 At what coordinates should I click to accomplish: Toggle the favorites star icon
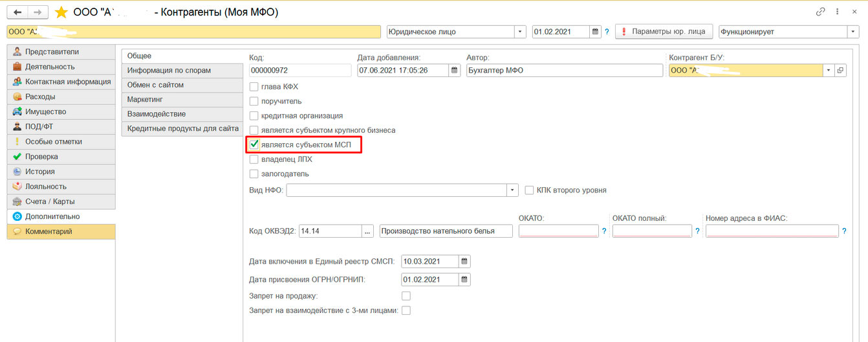[x=61, y=12]
